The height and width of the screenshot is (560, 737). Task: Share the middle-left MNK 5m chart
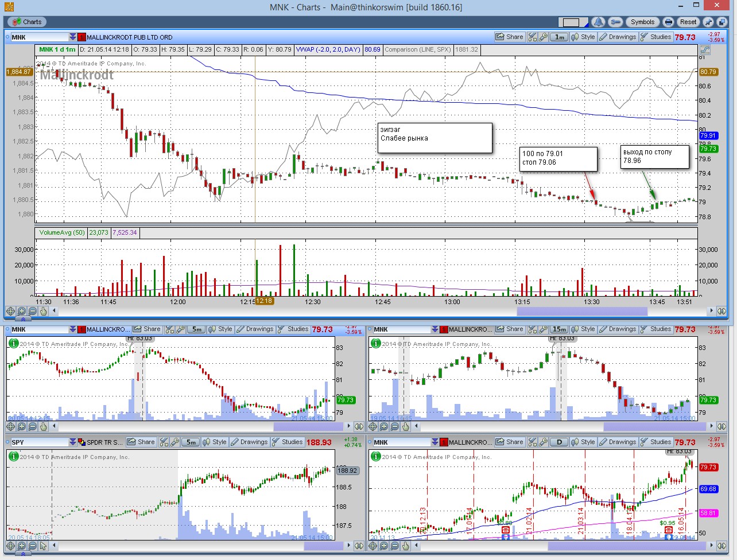(x=147, y=329)
